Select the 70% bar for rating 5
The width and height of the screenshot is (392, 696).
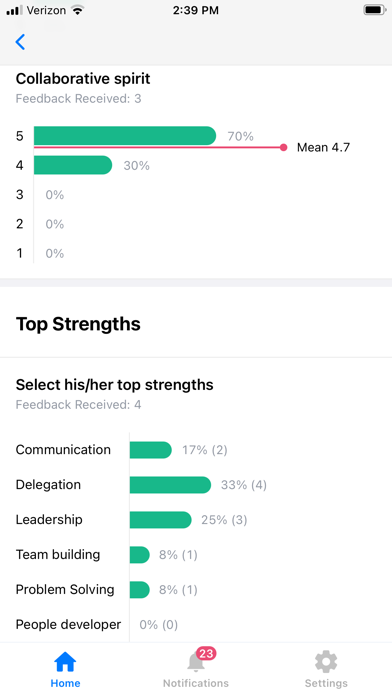coord(125,135)
